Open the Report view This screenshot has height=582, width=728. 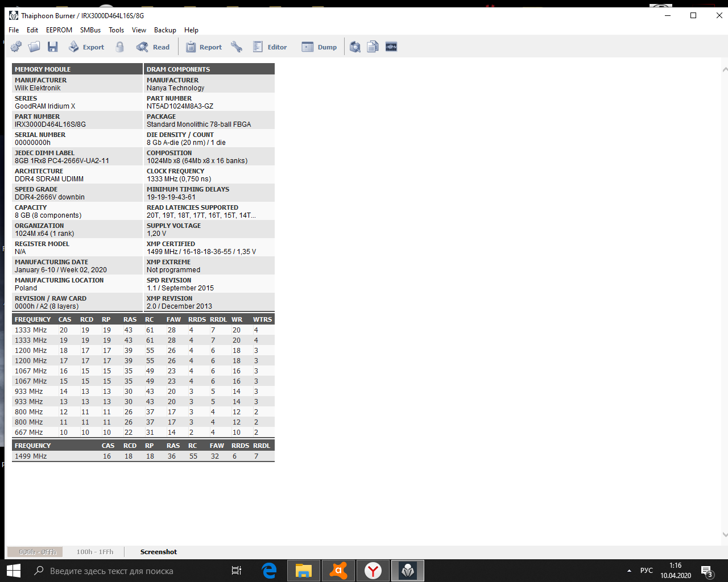coord(204,47)
